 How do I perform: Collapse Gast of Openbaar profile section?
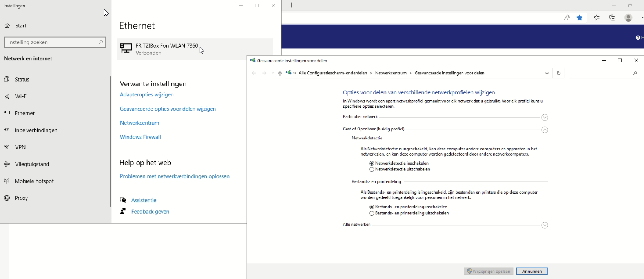pyautogui.click(x=545, y=130)
